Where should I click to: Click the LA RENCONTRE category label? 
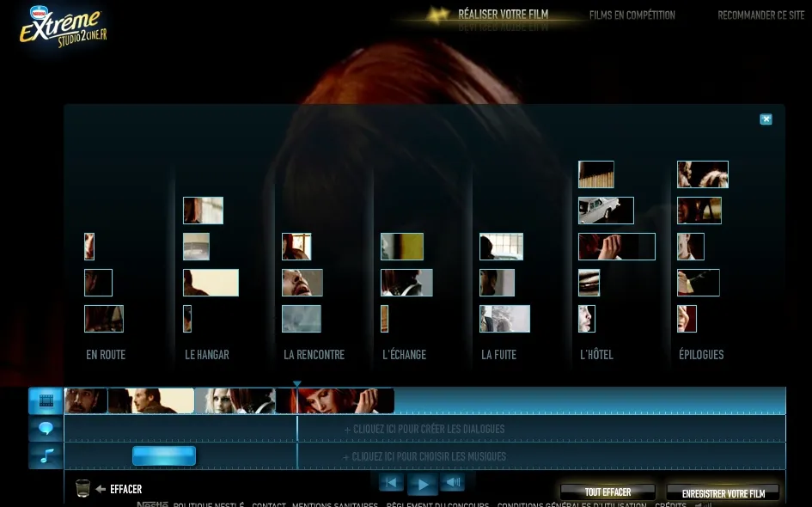point(314,355)
